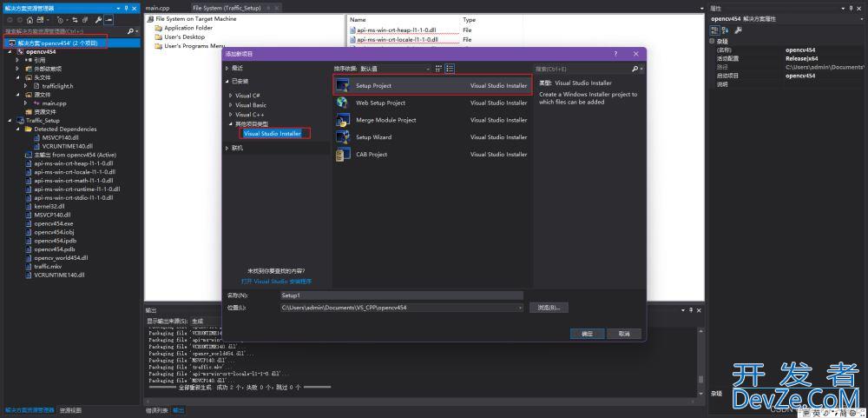Select Web Setup Project globe icon
The image size is (868, 418).
[343, 103]
